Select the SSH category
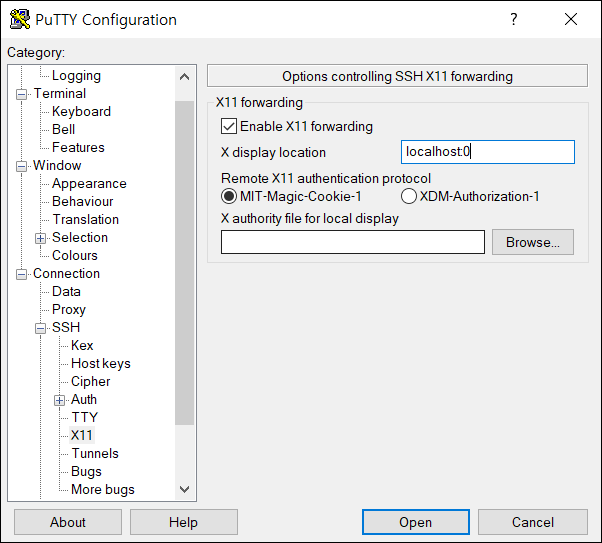The image size is (602, 543). [66, 327]
